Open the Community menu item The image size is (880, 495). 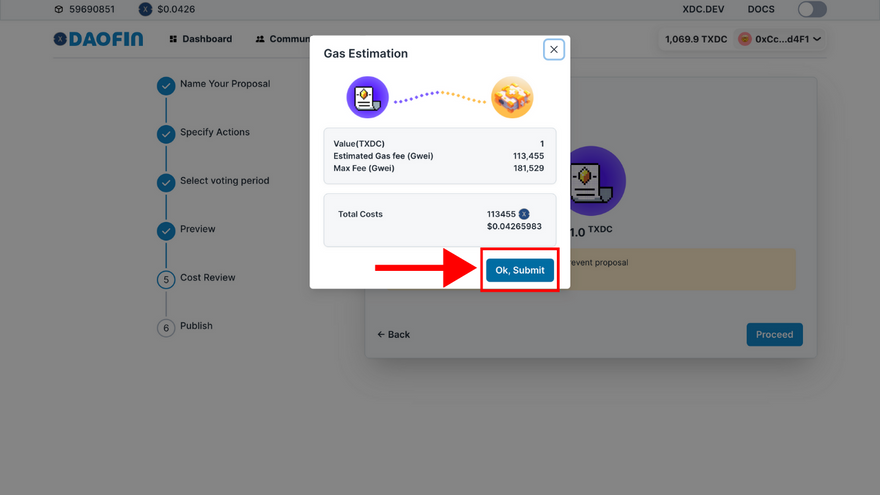pyautogui.click(x=283, y=39)
